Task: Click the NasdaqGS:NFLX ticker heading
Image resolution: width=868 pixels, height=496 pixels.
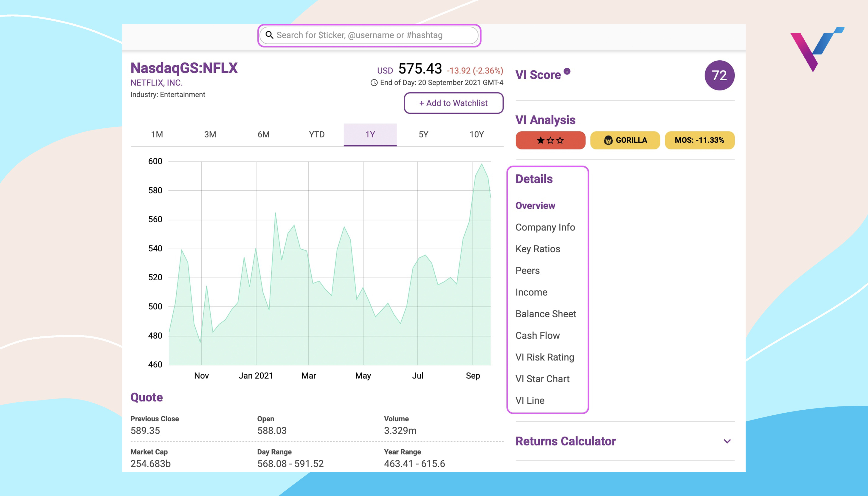Action: [184, 68]
